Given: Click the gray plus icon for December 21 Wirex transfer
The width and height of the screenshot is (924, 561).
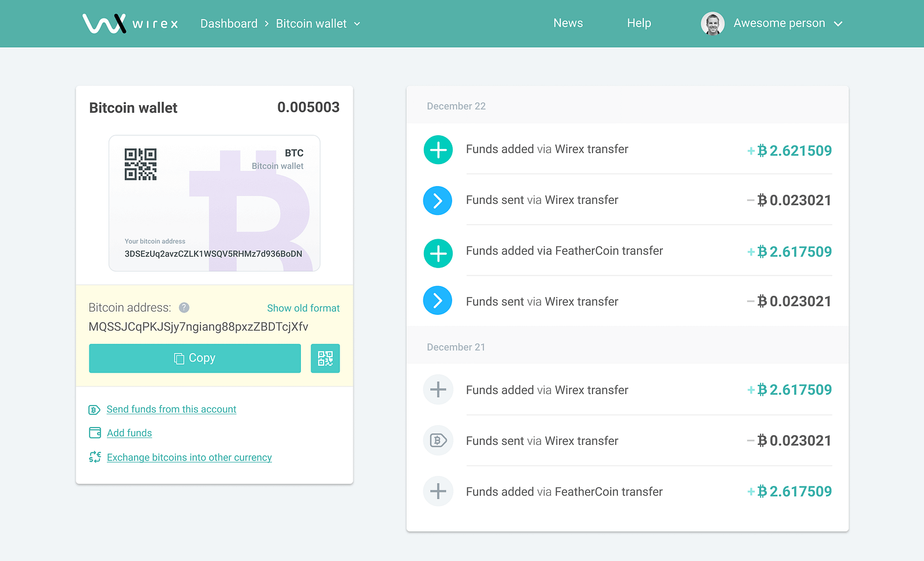Looking at the screenshot, I should (x=438, y=389).
